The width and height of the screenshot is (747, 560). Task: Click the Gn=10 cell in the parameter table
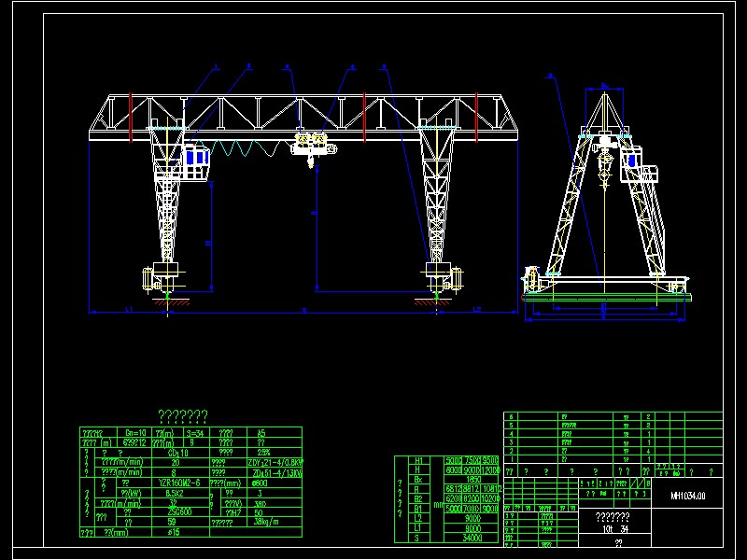click(135, 433)
